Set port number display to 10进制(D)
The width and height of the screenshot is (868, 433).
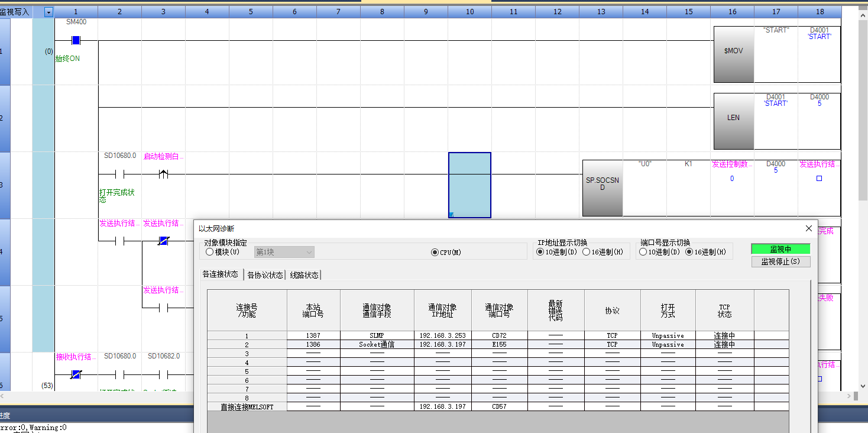643,252
